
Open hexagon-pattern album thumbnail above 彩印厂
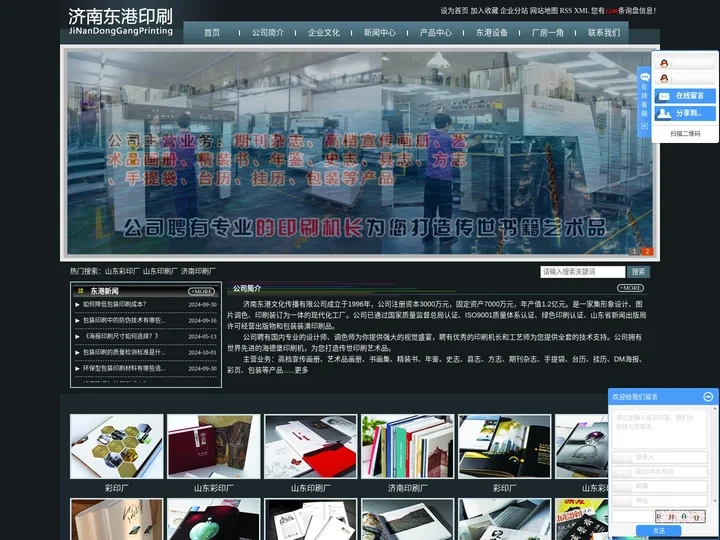[117, 446]
